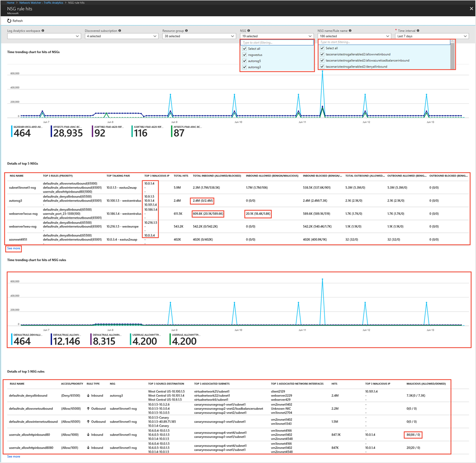Click 10.186.1.4 - westcentralus talking pair

click(x=124, y=214)
